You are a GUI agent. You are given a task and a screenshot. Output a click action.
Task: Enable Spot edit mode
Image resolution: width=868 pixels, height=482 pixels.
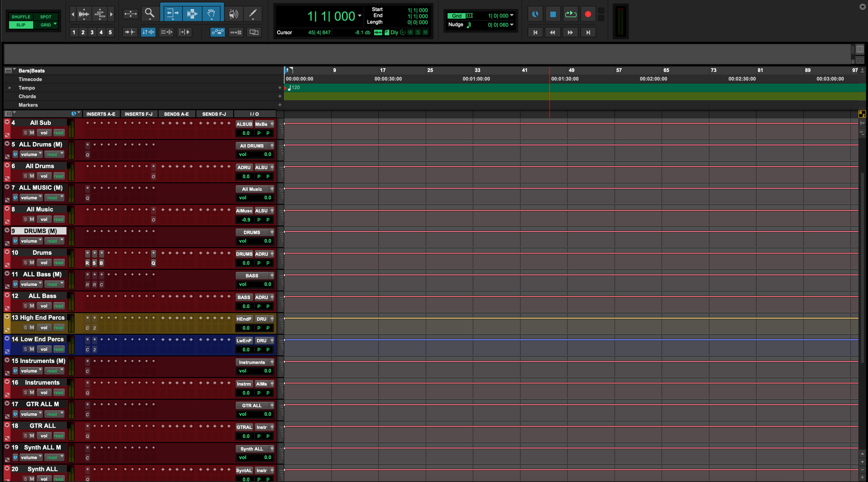coord(46,17)
